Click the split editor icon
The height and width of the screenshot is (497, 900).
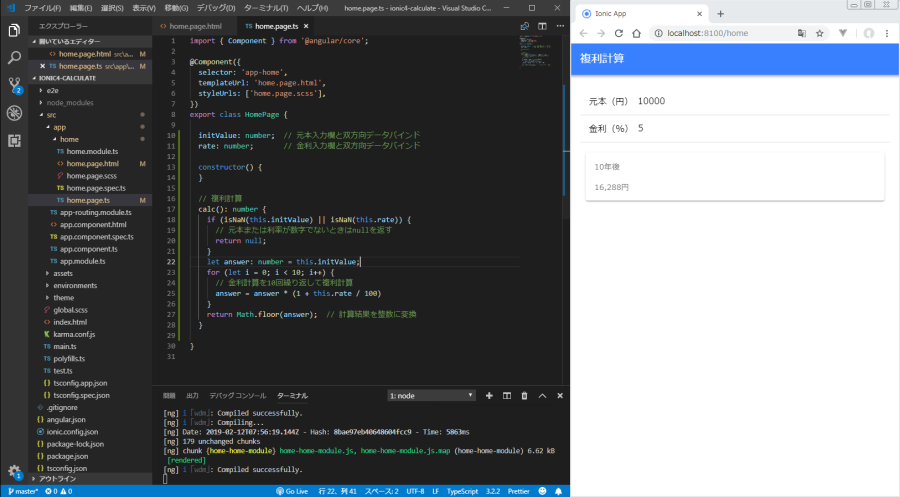542,26
